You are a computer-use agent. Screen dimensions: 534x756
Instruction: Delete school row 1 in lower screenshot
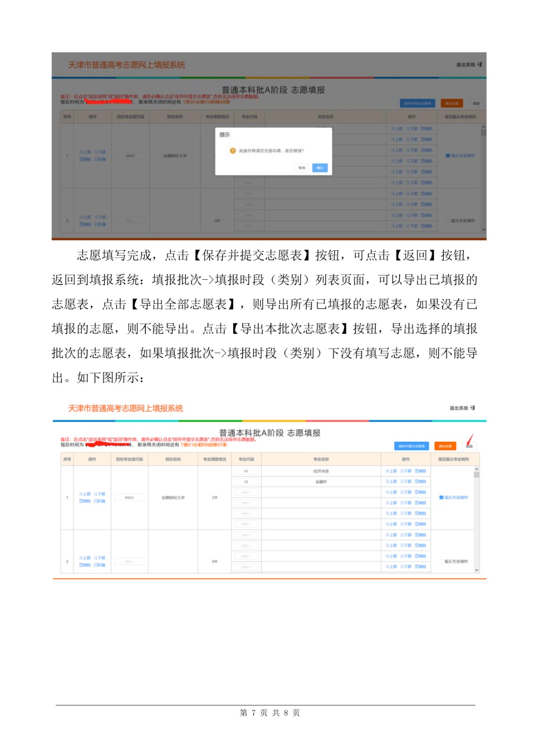85,501
